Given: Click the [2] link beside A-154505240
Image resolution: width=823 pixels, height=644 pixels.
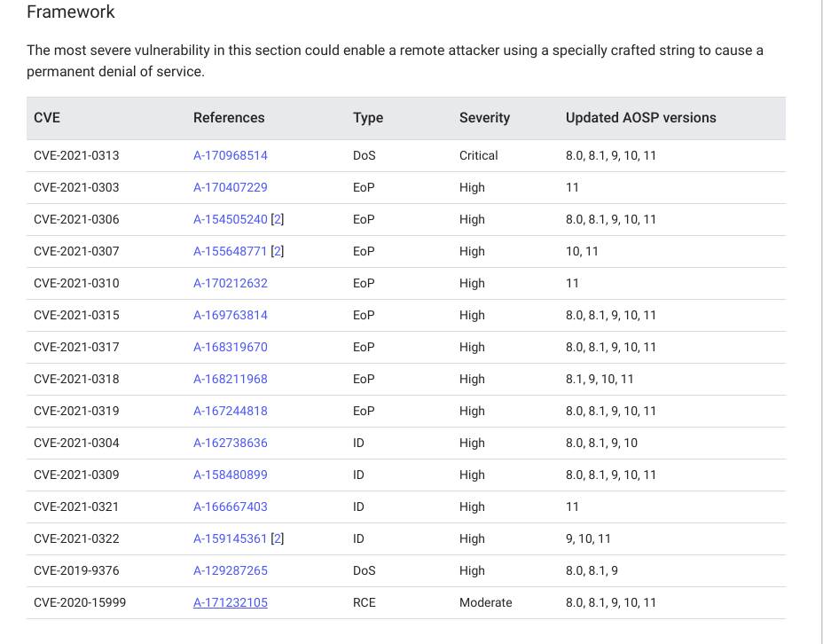Looking at the screenshot, I should [278, 219].
